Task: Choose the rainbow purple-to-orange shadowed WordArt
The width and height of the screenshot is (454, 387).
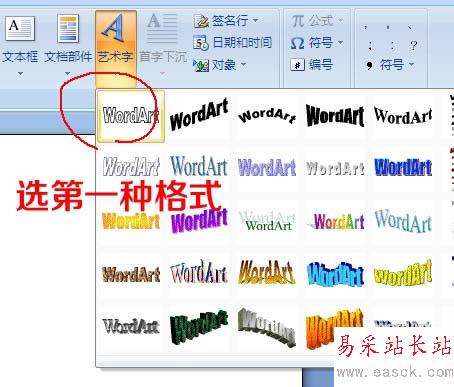Action: [x=336, y=221]
